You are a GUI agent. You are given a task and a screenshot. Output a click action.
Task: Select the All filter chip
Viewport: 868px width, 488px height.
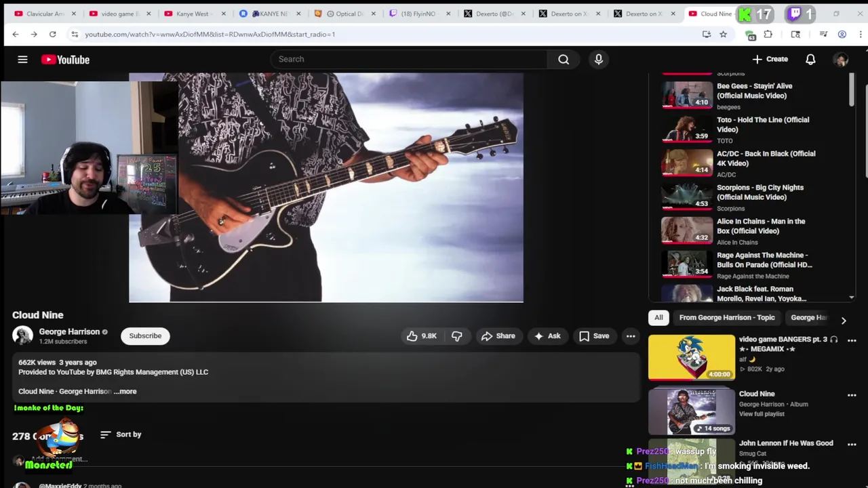tap(658, 317)
